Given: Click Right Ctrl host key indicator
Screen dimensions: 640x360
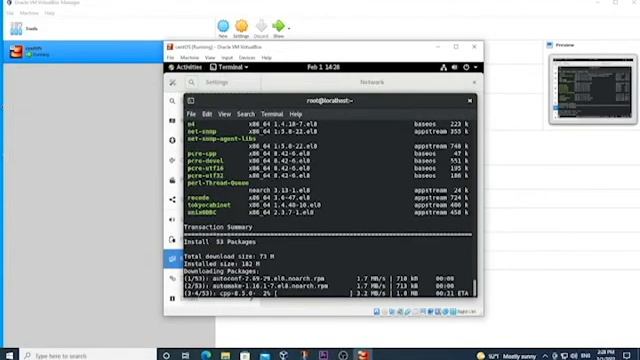Looking at the screenshot, I should coord(466,311).
